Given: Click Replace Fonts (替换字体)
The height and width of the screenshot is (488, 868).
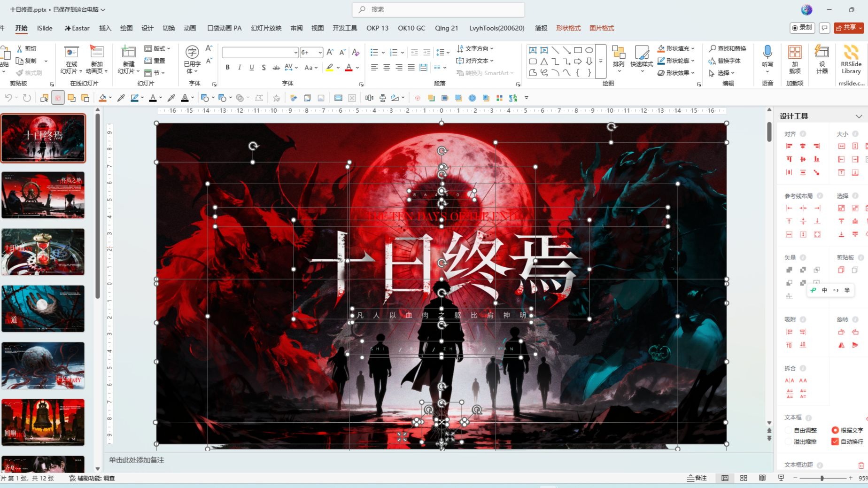Looking at the screenshot, I should coord(724,61).
